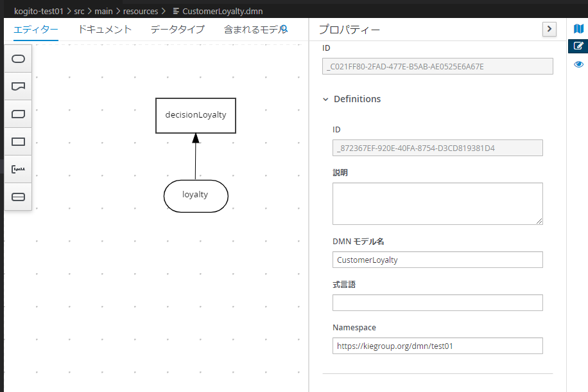The height and width of the screenshot is (392, 588).
Task: Focus the 式言語 input field
Action: 438,303
